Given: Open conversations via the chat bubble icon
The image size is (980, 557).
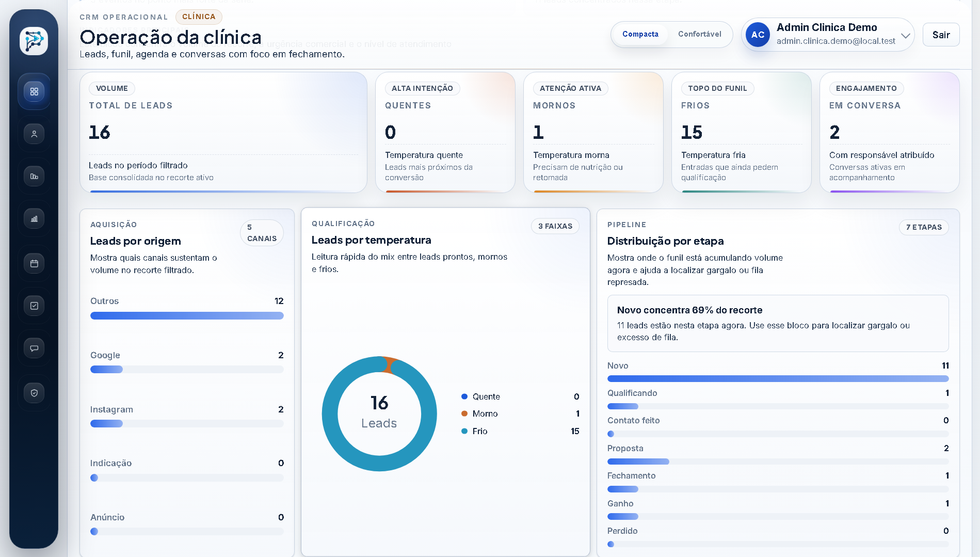Looking at the screenshot, I should click(x=34, y=348).
